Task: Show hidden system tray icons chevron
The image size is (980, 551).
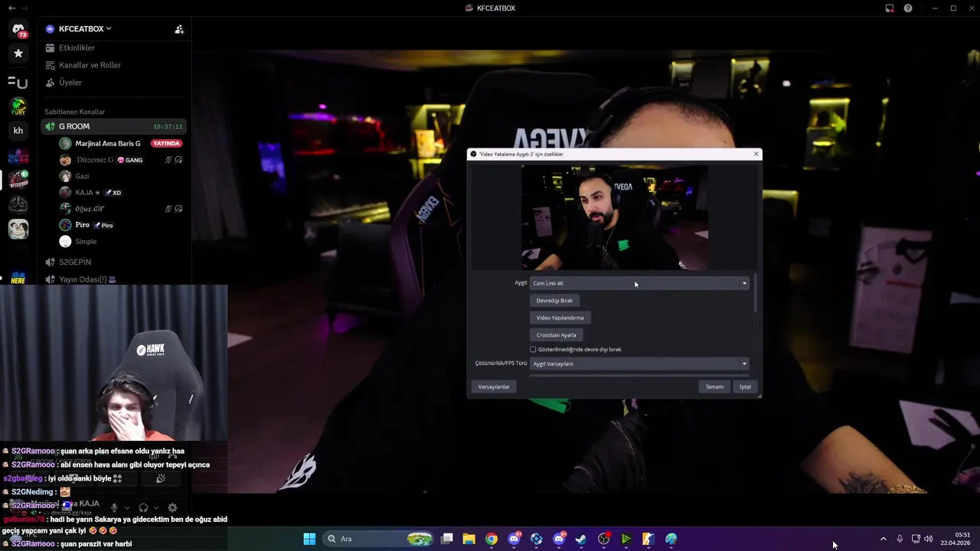Action: [883, 539]
